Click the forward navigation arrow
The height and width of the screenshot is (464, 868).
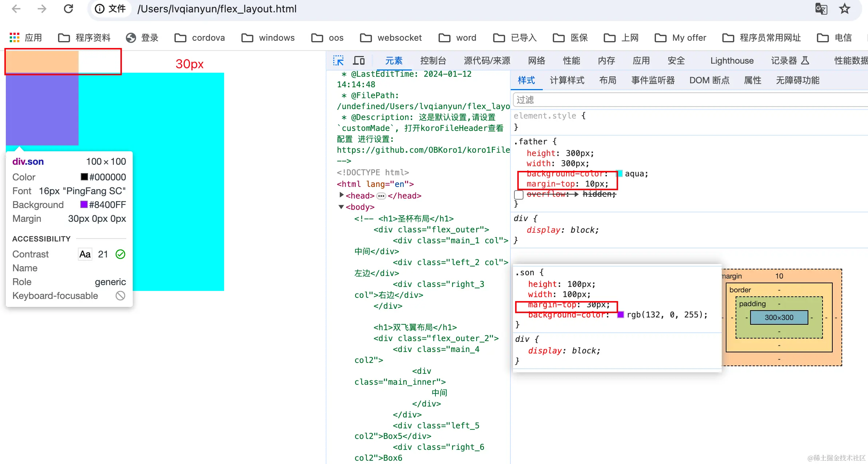(x=42, y=9)
